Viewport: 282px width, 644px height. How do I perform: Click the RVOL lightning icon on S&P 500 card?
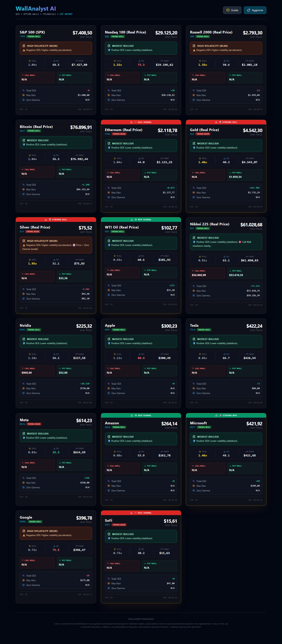[30, 61]
